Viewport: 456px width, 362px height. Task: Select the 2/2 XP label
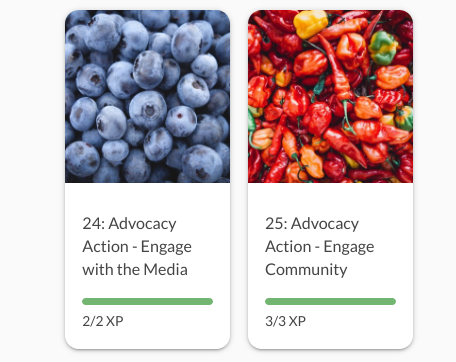click(x=103, y=321)
